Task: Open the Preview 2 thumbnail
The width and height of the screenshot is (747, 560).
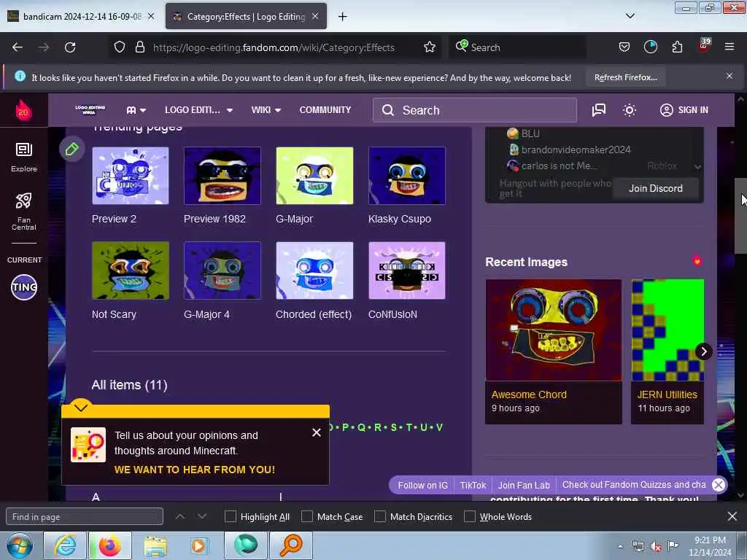Action: coord(130,176)
